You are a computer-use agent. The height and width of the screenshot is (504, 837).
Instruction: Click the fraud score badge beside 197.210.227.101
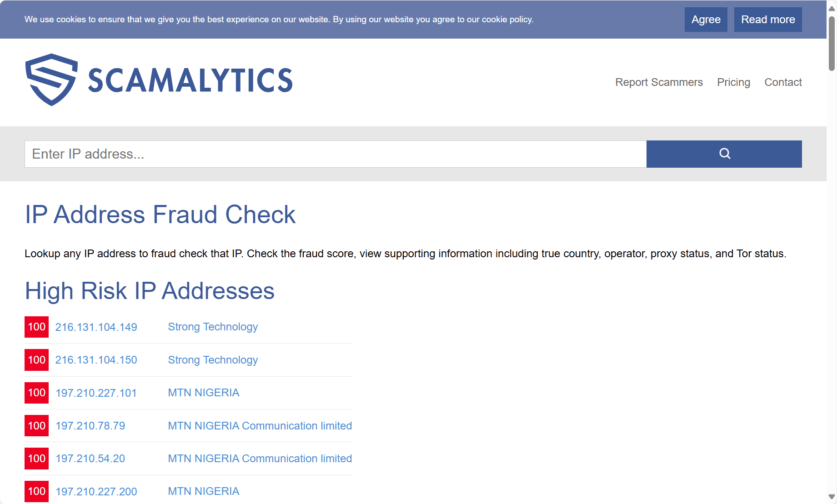coord(36,393)
